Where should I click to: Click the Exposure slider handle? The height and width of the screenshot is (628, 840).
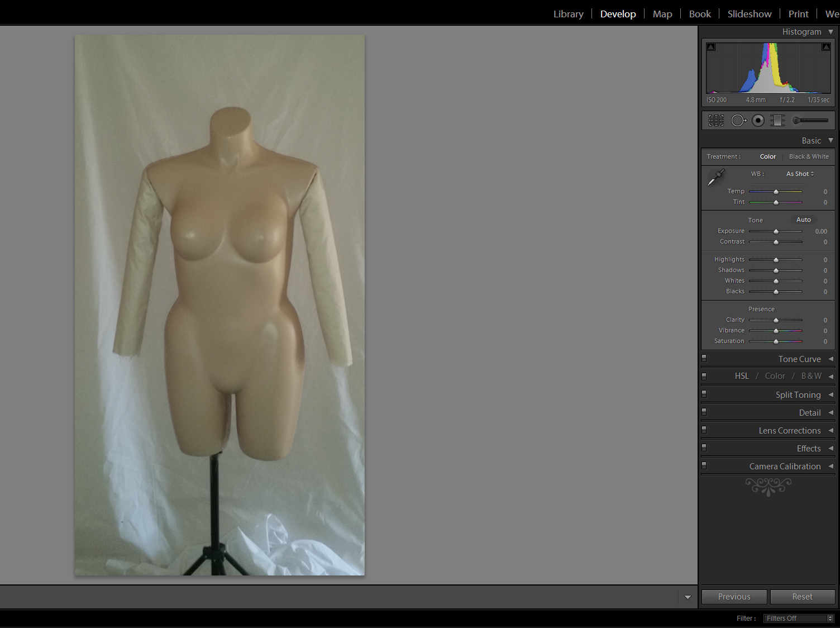click(776, 231)
